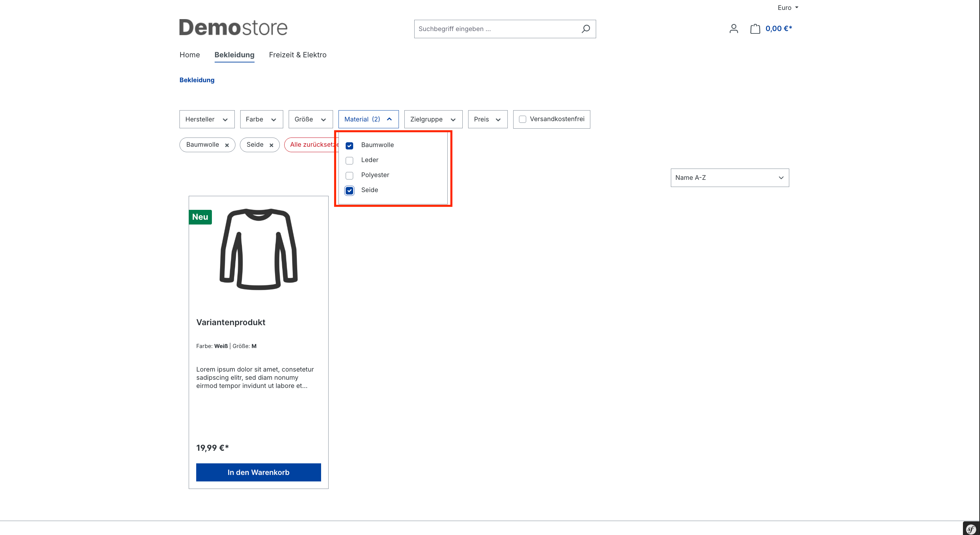
Task: Expand the Größe filter dropdown
Action: 311,119
